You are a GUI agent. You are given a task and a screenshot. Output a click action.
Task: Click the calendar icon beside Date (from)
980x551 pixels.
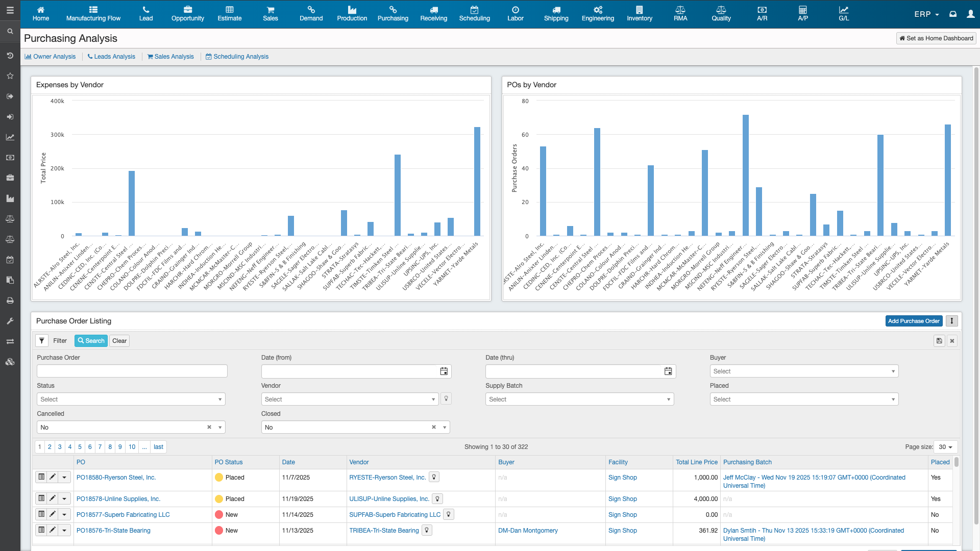click(444, 371)
